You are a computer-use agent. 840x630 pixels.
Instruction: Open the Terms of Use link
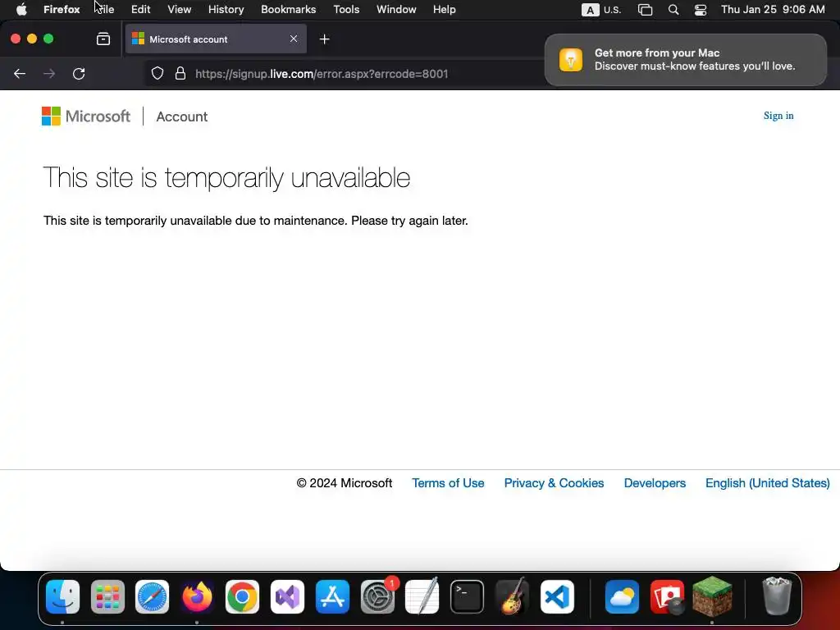[448, 483]
